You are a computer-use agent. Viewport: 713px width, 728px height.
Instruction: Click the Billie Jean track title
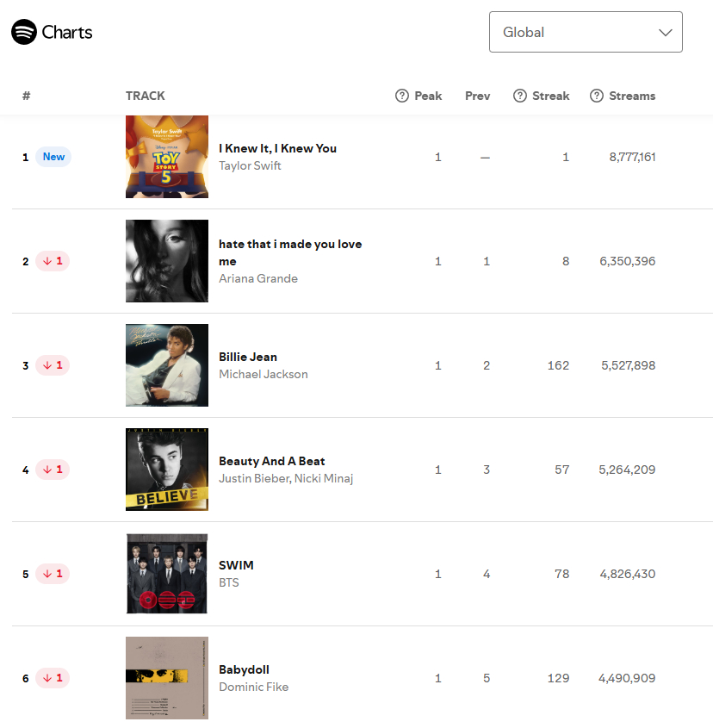coord(248,357)
